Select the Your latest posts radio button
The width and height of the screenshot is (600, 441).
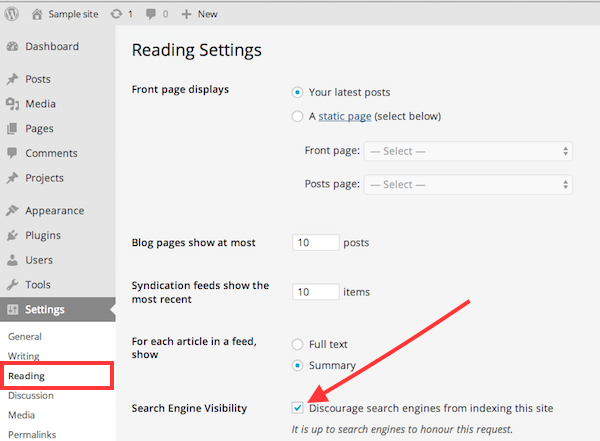pyautogui.click(x=298, y=93)
